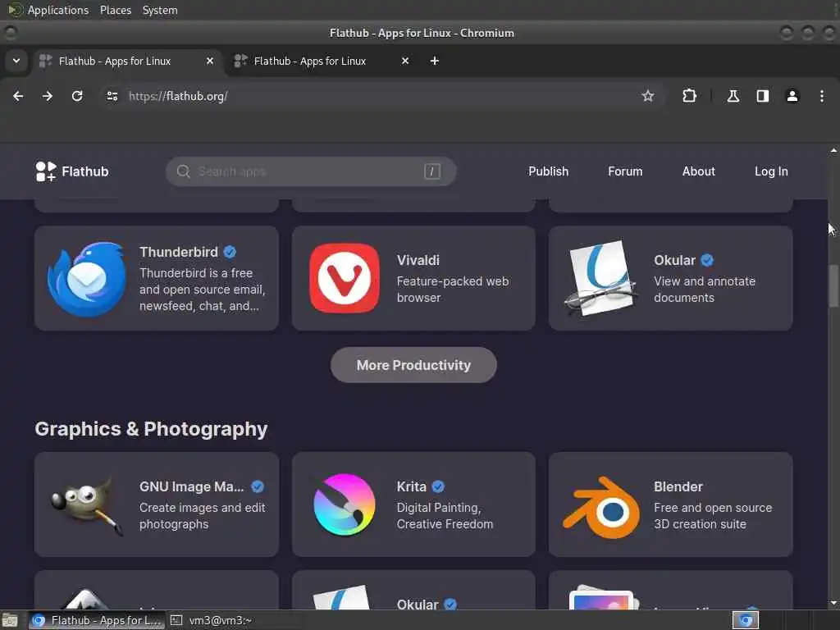Click Krita verified checkmark badge
This screenshot has height=630, width=840.
click(438, 486)
